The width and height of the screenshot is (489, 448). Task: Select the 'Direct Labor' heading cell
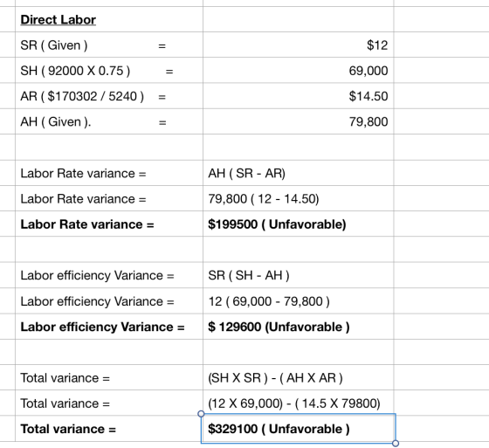point(109,19)
